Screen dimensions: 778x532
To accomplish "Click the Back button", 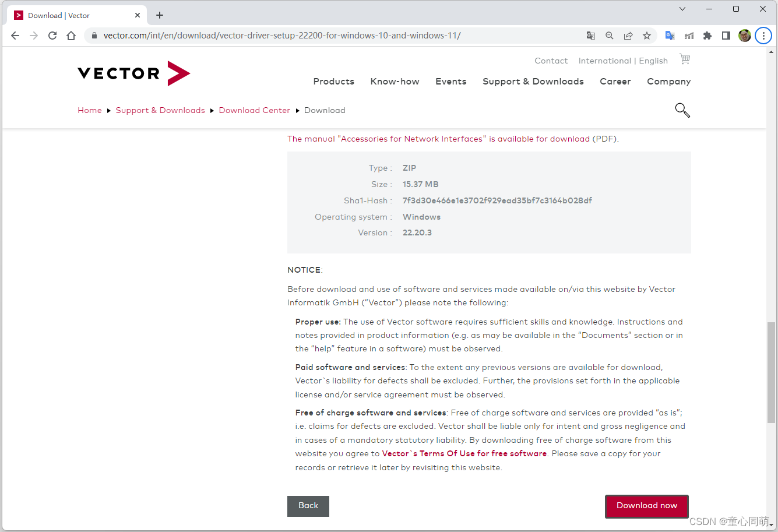I will (x=308, y=506).
